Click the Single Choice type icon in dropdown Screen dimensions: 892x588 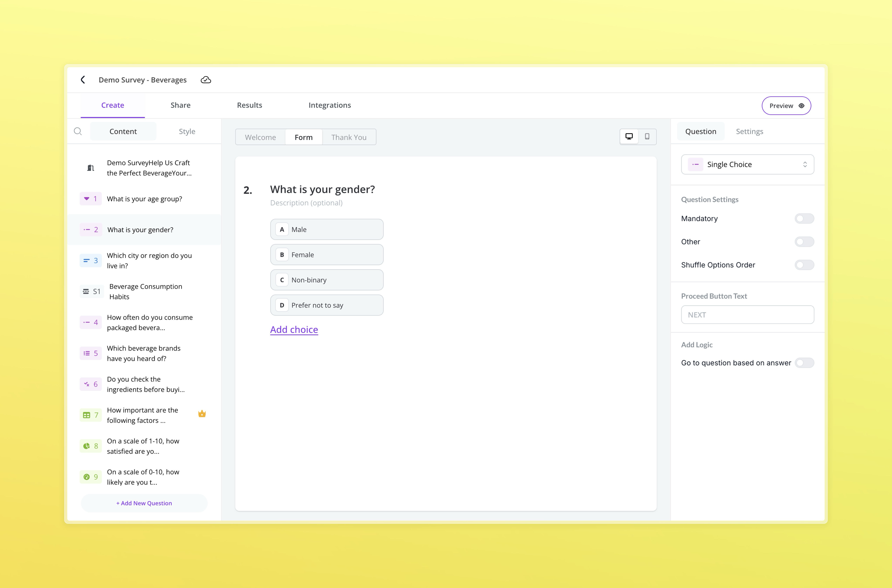point(695,164)
